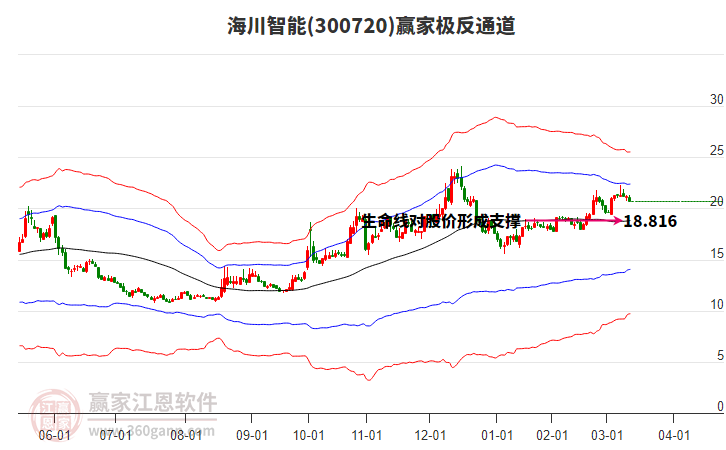
Task: Select the 06-01 date axis label
Action: pyautogui.click(x=54, y=435)
